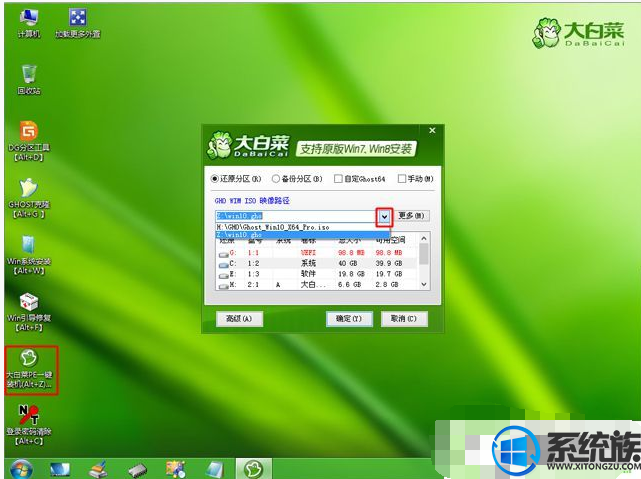Click the Windows Start orb on taskbar

(x=19, y=468)
